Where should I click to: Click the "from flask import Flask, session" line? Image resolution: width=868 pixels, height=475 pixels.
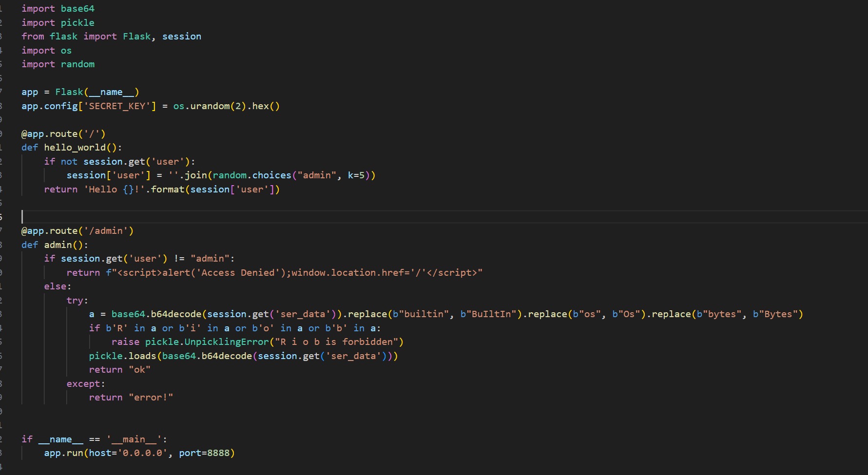click(x=111, y=37)
